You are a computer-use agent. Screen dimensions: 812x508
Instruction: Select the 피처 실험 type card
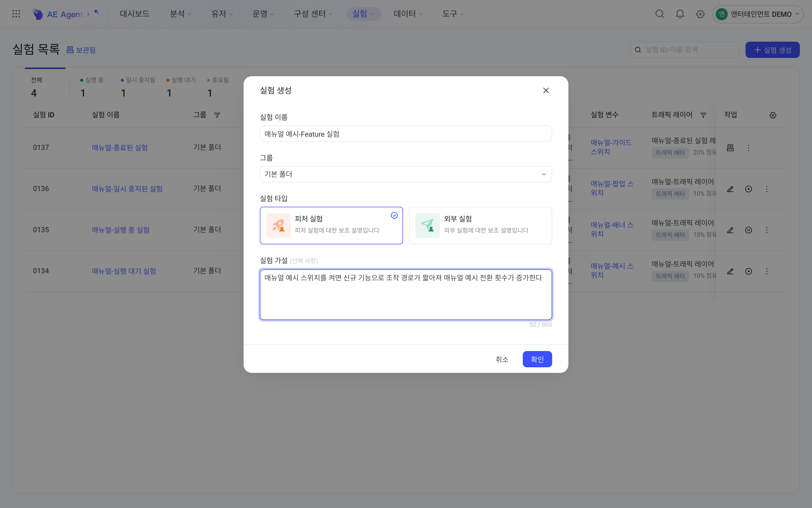(x=331, y=226)
